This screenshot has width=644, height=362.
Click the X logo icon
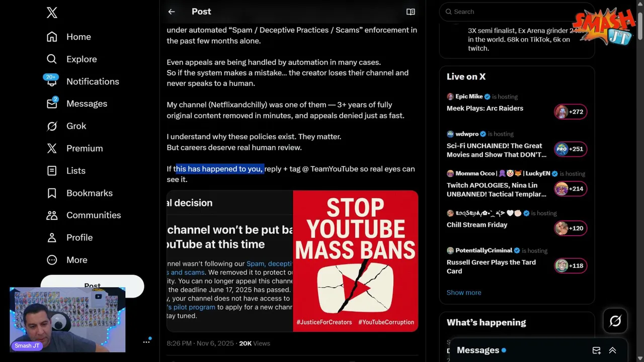click(x=52, y=13)
